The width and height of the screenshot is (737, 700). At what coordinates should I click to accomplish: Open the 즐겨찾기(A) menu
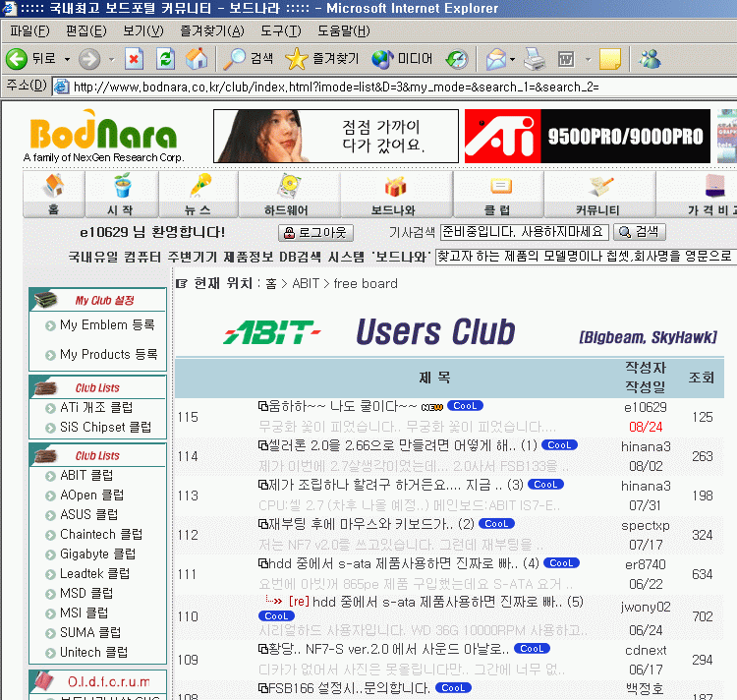click(x=212, y=31)
